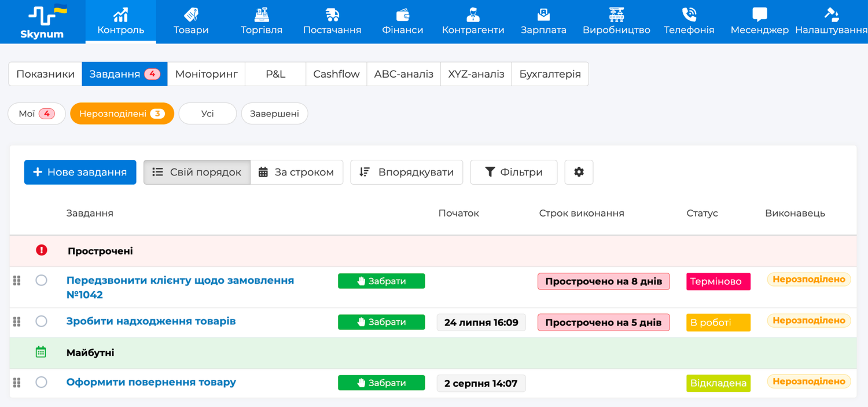The width and height of the screenshot is (868, 407).
Task: Show Усі tasks filter
Action: [208, 113]
